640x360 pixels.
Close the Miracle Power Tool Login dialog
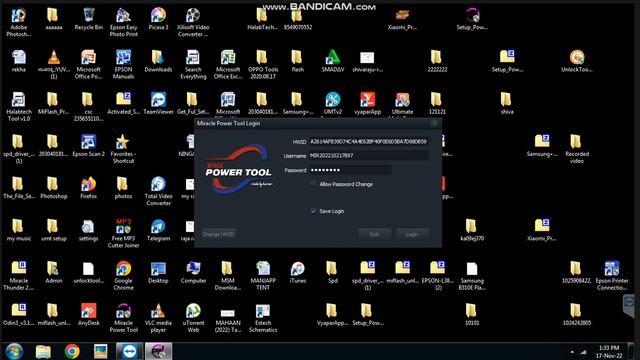(434, 123)
